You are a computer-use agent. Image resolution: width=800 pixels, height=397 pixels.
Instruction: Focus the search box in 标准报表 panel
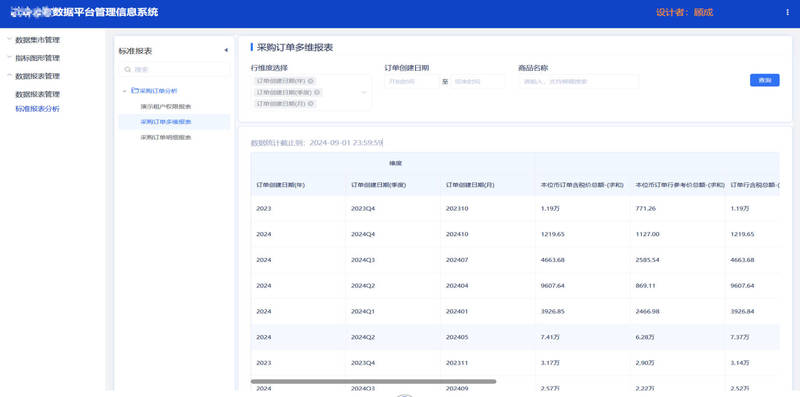point(174,69)
